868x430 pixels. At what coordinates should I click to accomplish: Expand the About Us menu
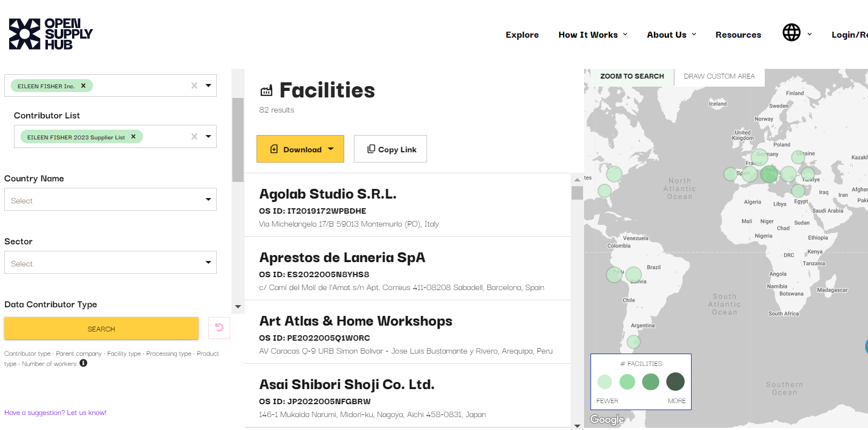[x=672, y=34]
